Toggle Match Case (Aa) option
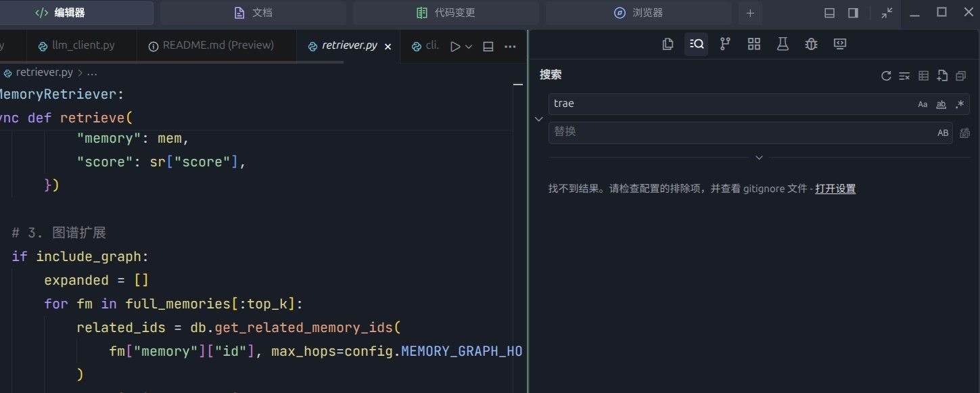The image size is (980, 393). tap(923, 104)
